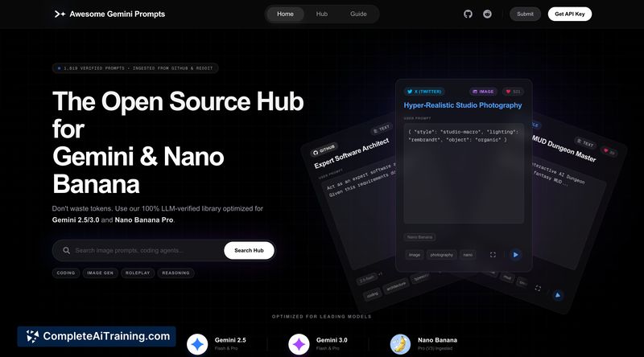Open the GitHub icon link in header
644x357 pixels.
point(469,14)
